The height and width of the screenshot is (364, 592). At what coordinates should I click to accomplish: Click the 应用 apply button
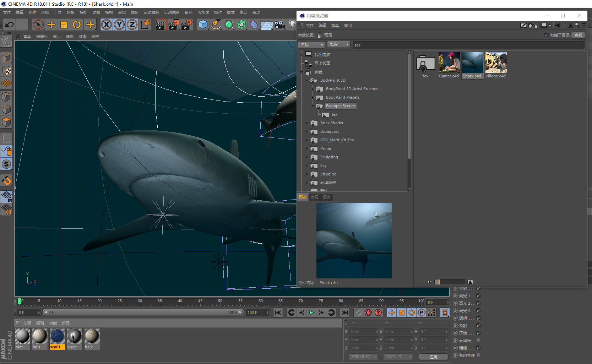click(x=433, y=357)
